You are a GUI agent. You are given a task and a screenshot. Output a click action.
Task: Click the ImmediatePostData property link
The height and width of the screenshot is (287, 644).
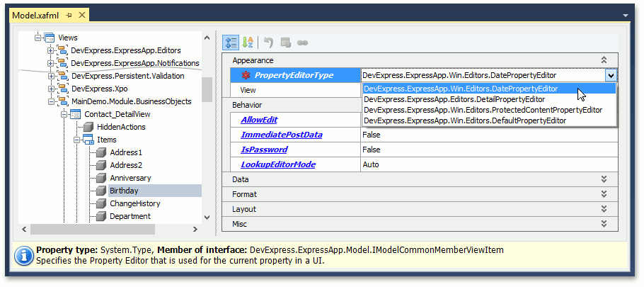coord(282,135)
